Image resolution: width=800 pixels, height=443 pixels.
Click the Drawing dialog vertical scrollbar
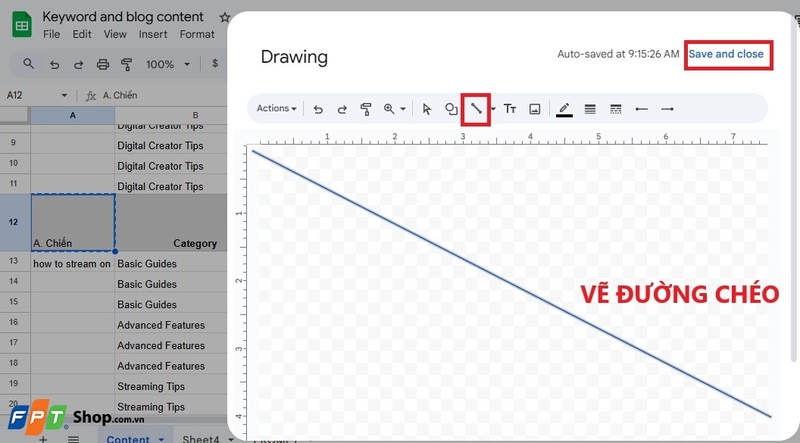(792, 191)
